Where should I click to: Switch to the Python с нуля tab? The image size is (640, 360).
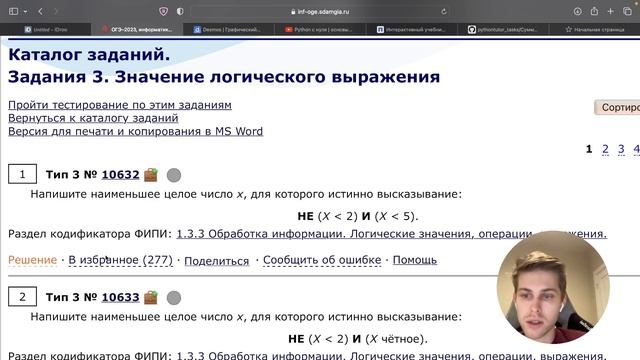(320, 29)
